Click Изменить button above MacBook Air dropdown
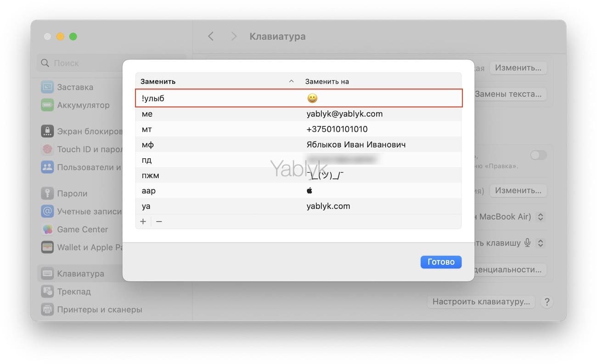This screenshot has height=364, width=597. click(x=518, y=190)
